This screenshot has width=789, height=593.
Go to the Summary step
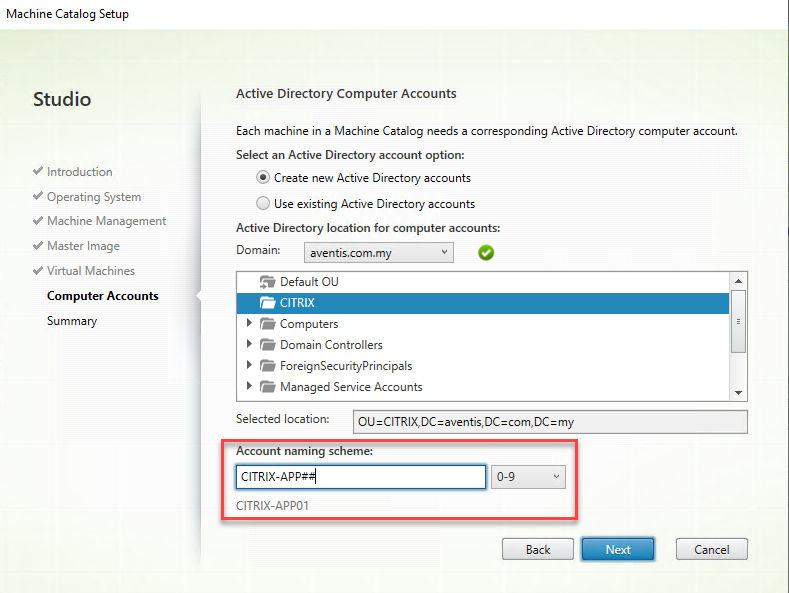pyautogui.click(x=72, y=321)
